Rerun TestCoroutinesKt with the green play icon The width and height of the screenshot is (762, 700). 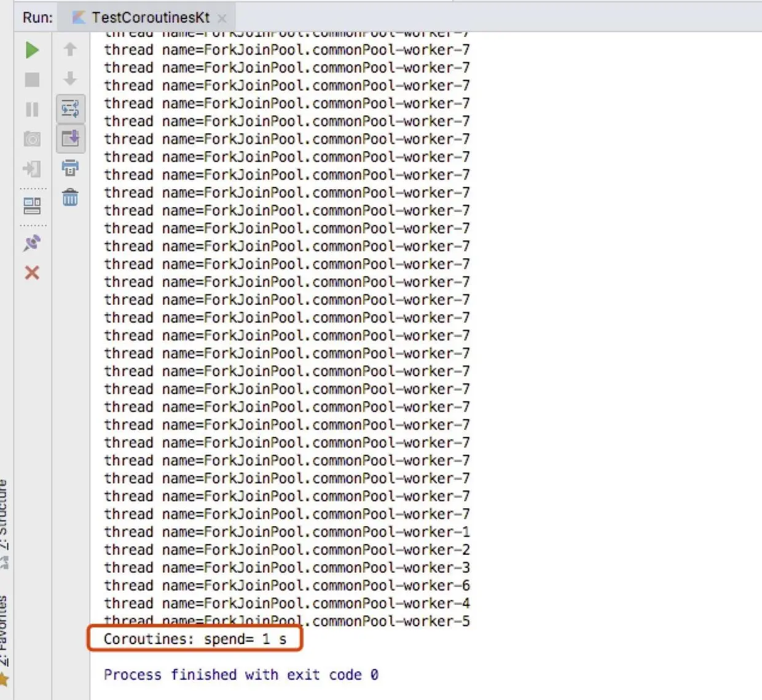click(x=33, y=50)
